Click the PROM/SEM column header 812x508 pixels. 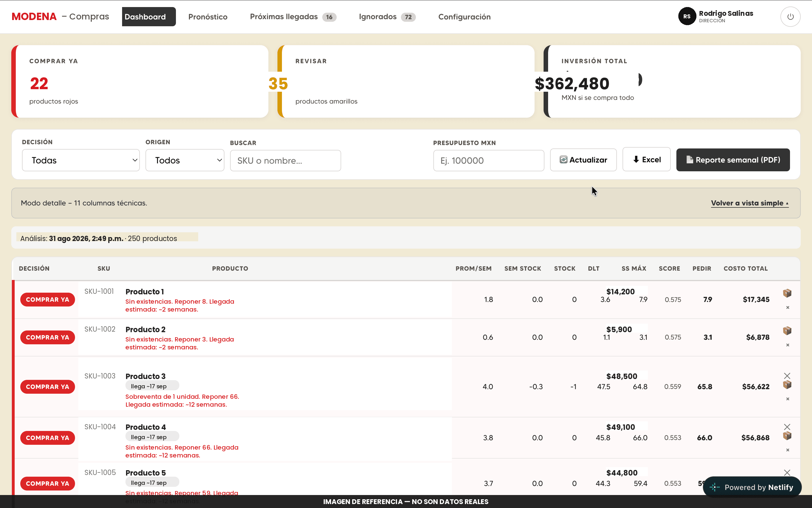coord(473,268)
